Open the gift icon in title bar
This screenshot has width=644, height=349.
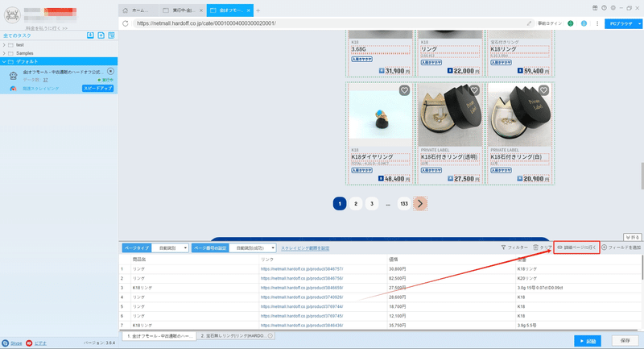(x=595, y=8)
